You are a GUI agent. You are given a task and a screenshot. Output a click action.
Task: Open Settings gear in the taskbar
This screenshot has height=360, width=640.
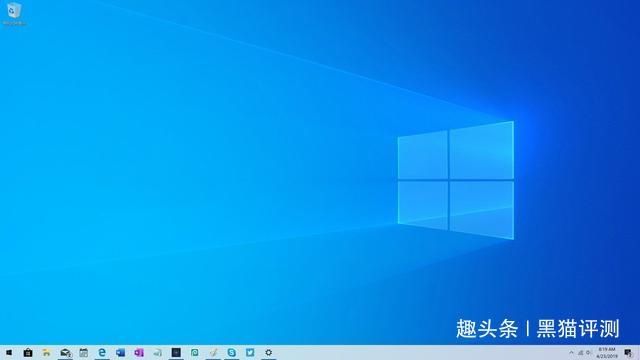click(269, 353)
